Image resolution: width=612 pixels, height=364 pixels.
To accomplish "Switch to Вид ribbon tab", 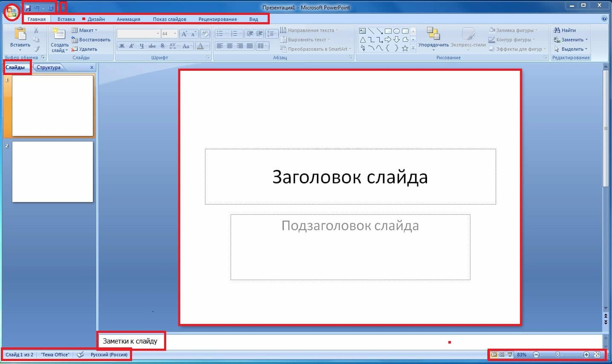I will [x=254, y=19].
